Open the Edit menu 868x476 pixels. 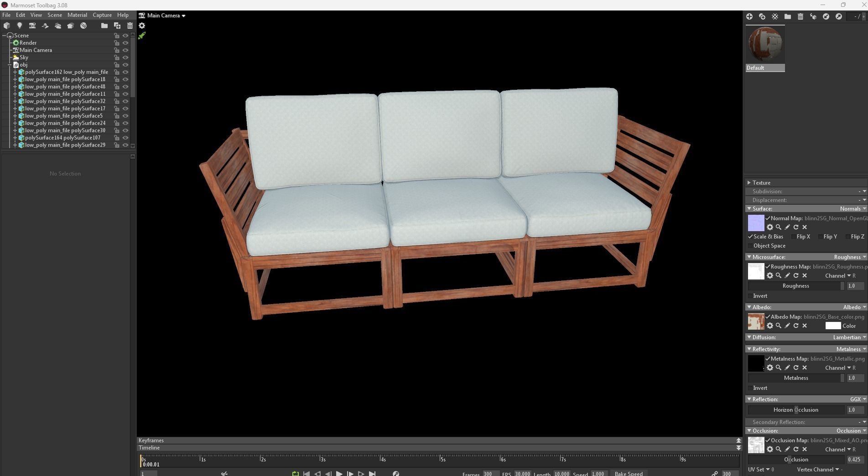coord(21,15)
